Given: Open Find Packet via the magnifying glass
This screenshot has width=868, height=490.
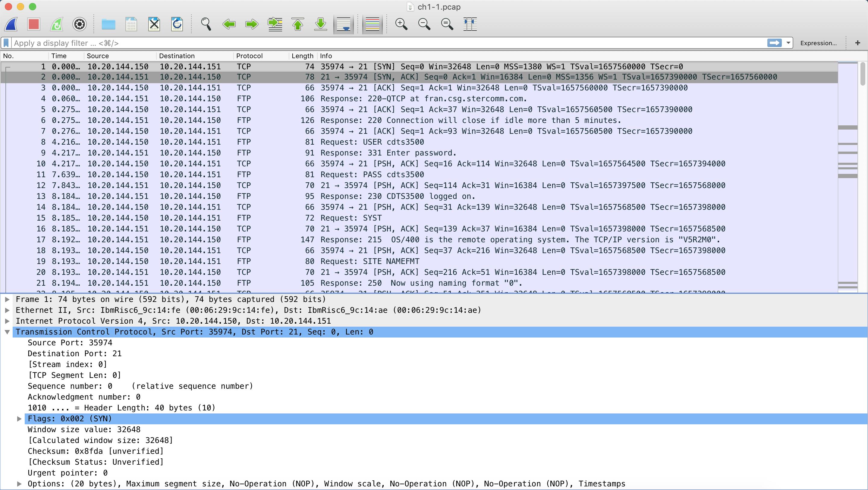Looking at the screenshot, I should (x=206, y=24).
